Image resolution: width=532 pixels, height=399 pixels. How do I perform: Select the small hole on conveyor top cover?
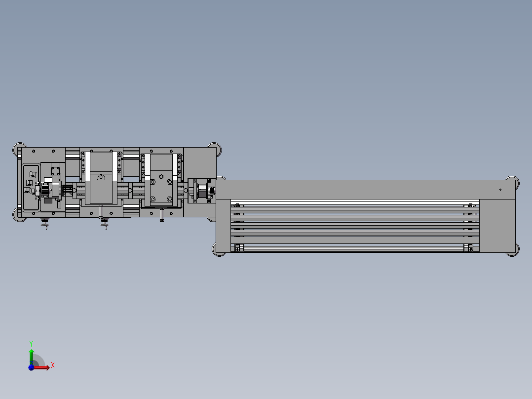[500, 190]
